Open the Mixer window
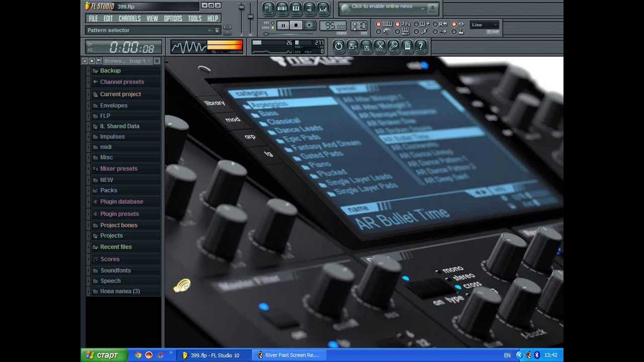 [x=324, y=9]
